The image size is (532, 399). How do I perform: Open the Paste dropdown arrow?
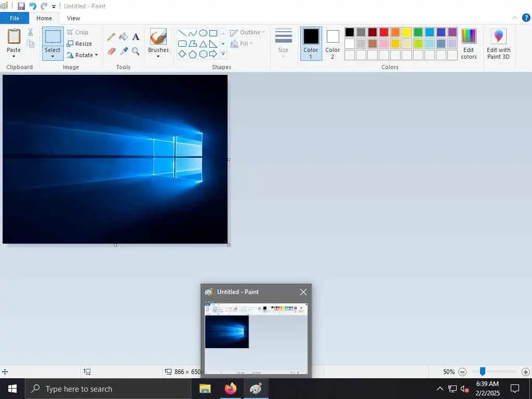tap(14, 56)
